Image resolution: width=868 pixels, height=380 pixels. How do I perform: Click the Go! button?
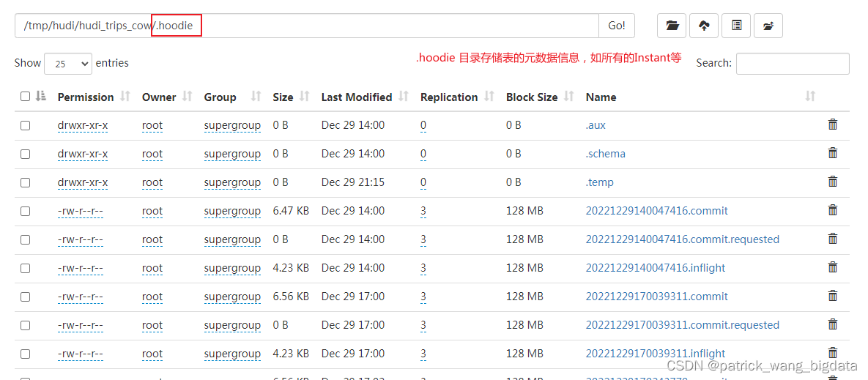[617, 26]
